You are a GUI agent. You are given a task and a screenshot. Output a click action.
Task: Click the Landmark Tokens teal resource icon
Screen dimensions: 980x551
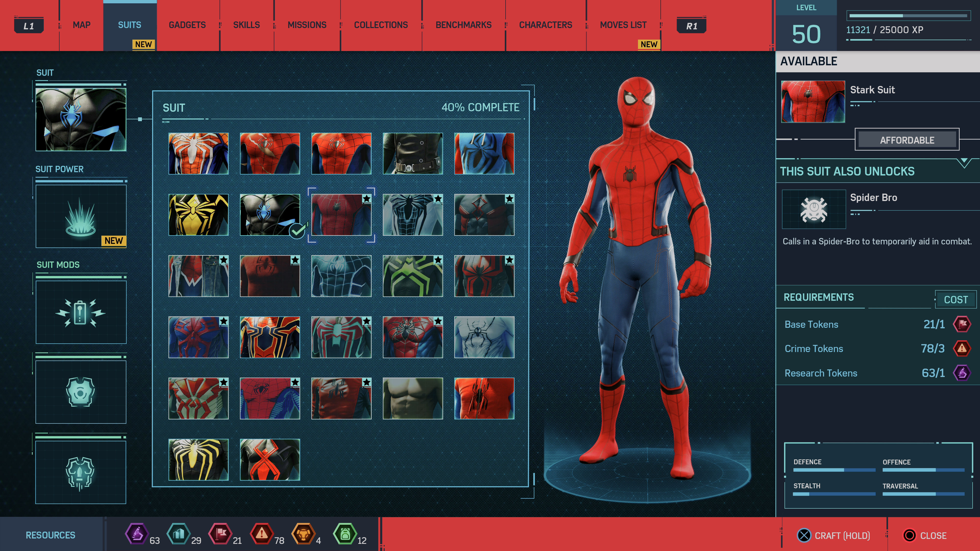(178, 533)
